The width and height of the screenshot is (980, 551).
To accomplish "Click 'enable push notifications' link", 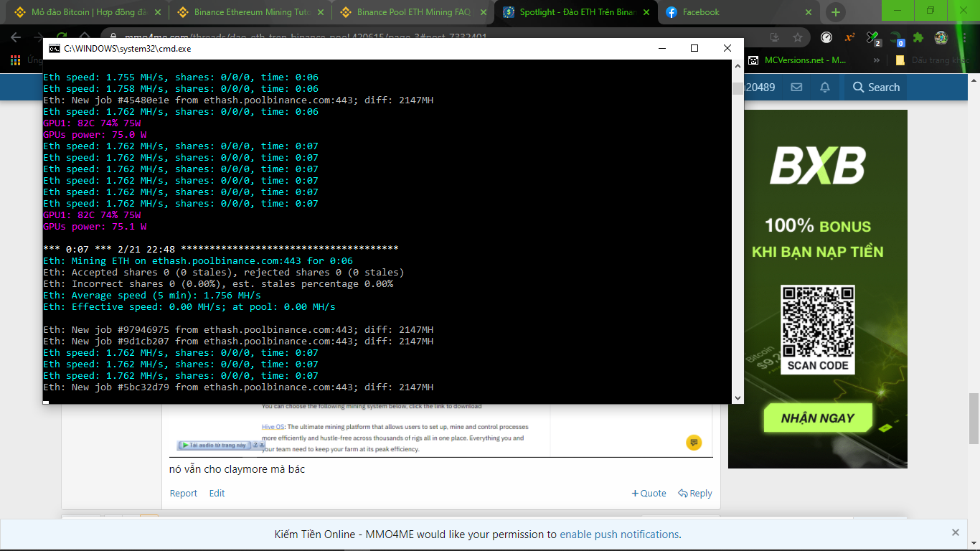I will click(x=619, y=534).
